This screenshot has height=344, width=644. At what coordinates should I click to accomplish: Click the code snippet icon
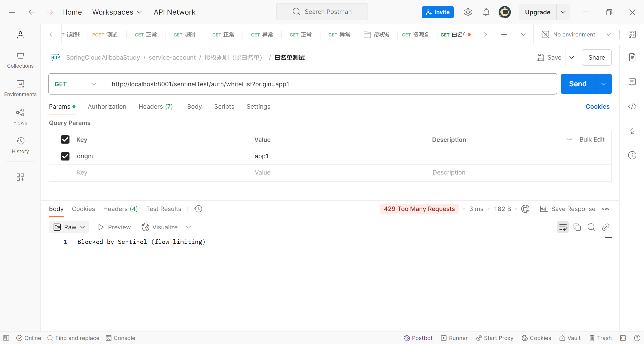632,106
